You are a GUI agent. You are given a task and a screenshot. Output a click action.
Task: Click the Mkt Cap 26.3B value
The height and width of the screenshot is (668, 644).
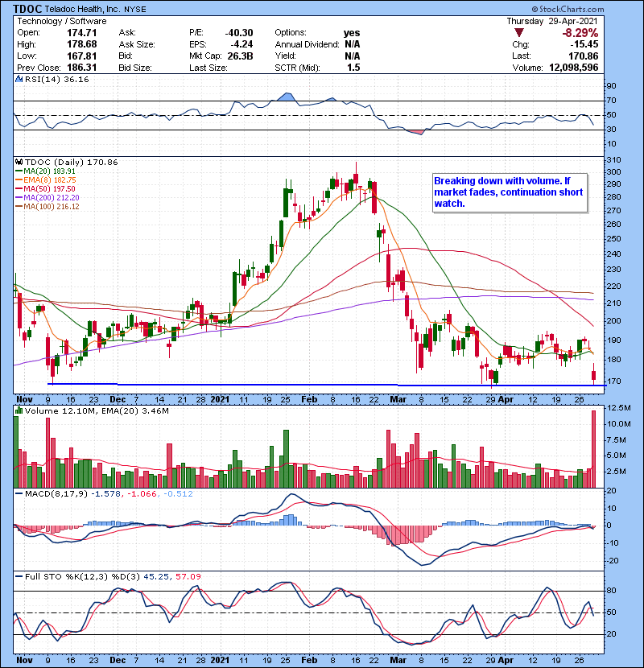(241, 56)
